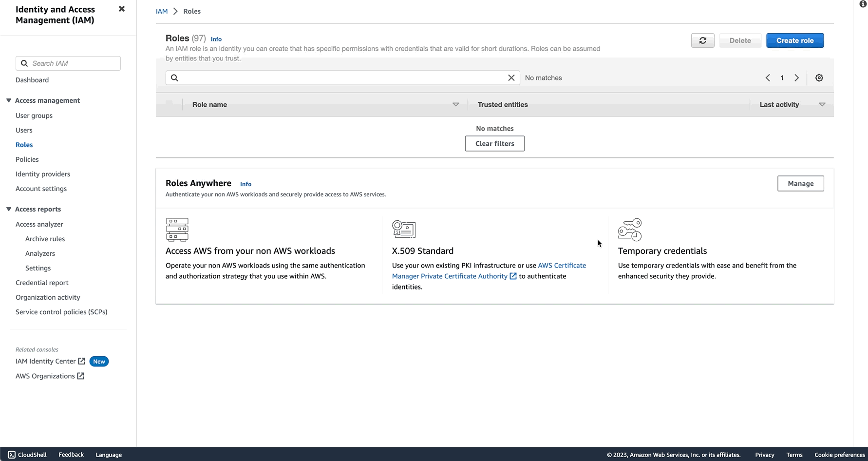Click the X.509 certificate icon
Image resolution: width=868 pixels, height=461 pixels.
[404, 229]
